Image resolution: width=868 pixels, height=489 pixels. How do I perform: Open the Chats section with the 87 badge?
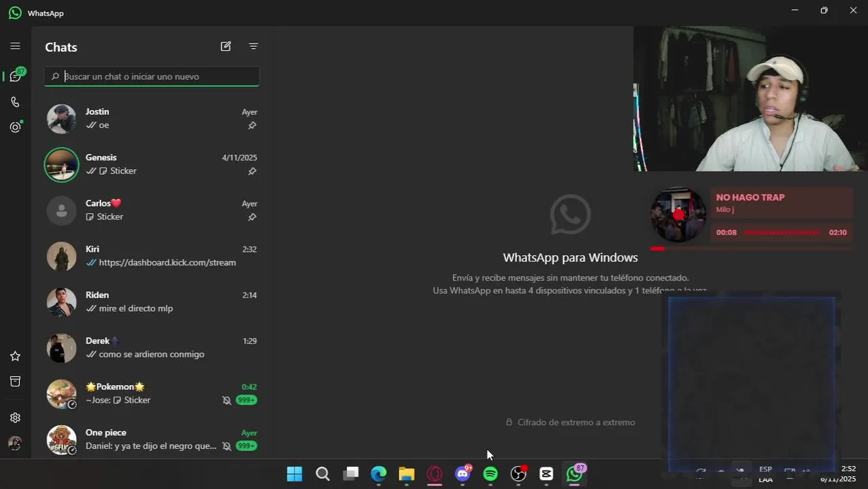click(x=16, y=75)
